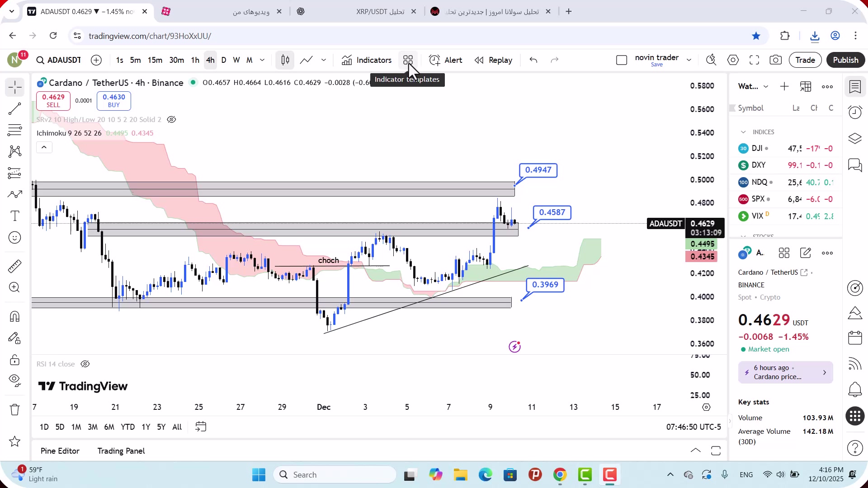The width and height of the screenshot is (868, 488).
Task: Click the 0.4629 SELL button
Action: tap(53, 101)
